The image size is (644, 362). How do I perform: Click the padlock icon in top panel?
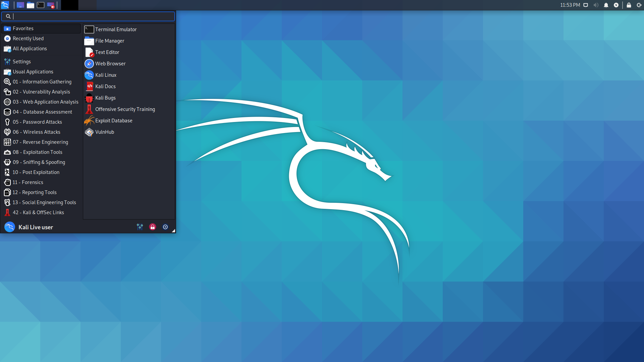629,5
